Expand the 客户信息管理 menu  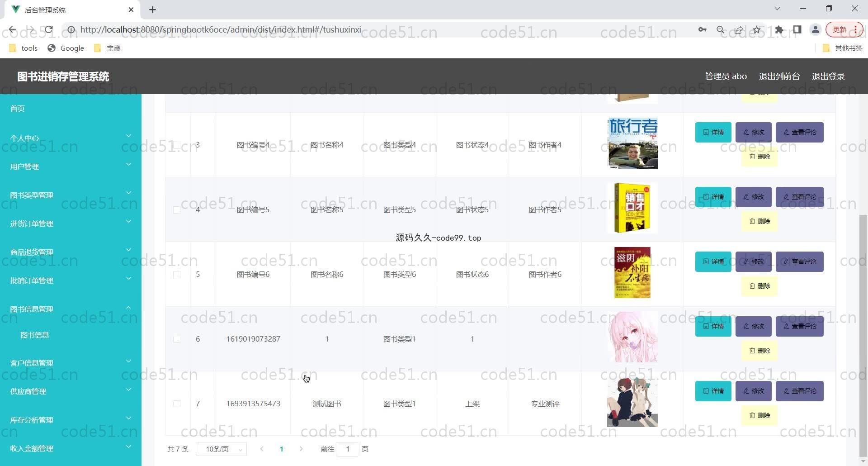point(71,362)
